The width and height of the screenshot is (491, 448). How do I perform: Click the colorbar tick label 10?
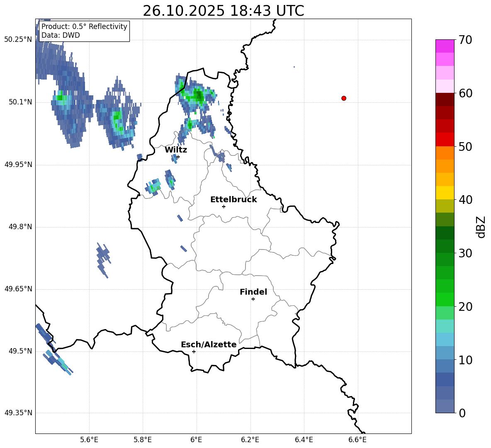(x=465, y=360)
